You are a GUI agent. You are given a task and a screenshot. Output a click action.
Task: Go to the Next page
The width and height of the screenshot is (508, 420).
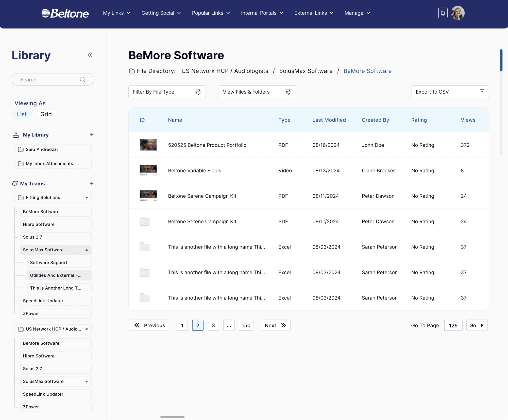[276, 325]
